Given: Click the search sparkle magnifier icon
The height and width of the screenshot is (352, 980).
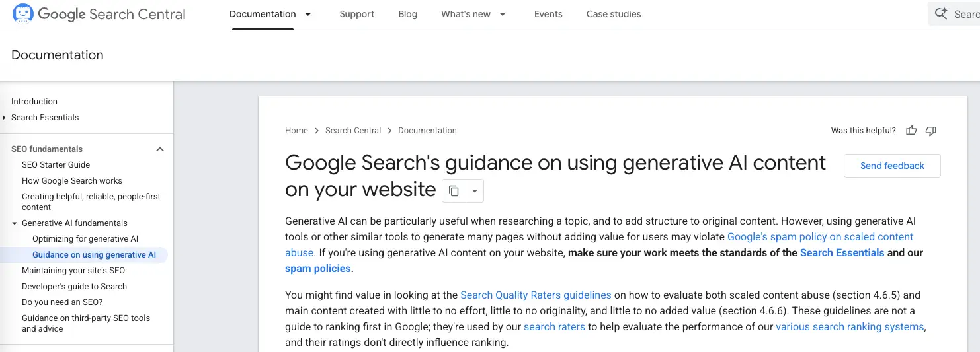Looking at the screenshot, I should coord(941,14).
